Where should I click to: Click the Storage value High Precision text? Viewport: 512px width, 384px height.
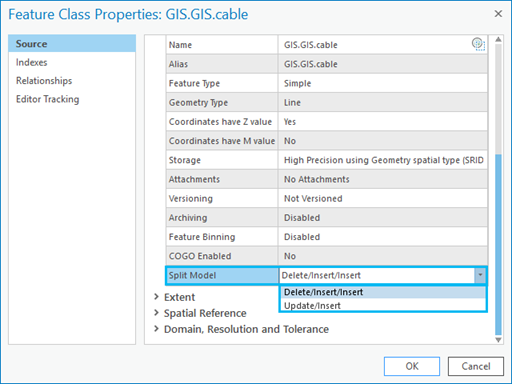pos(383,160)
